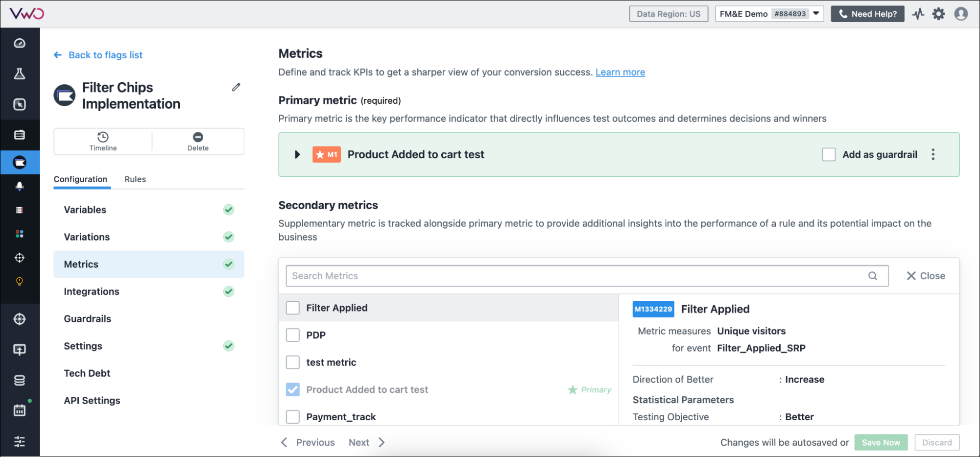Image resolution: width=980 pixels, height=457 pixels.
Task: Edit flag name with the pencil icon
Action: pyautogui.click(x=236, y=87)
